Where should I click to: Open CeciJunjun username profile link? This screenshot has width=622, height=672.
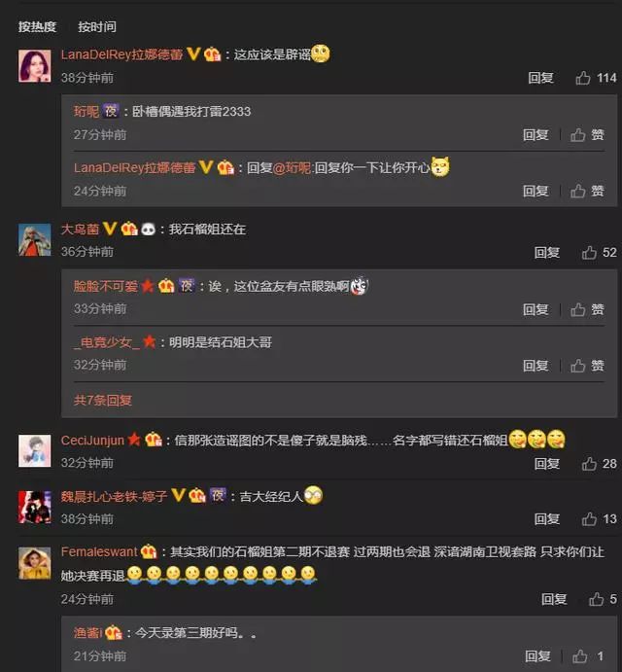click(92, 441)
